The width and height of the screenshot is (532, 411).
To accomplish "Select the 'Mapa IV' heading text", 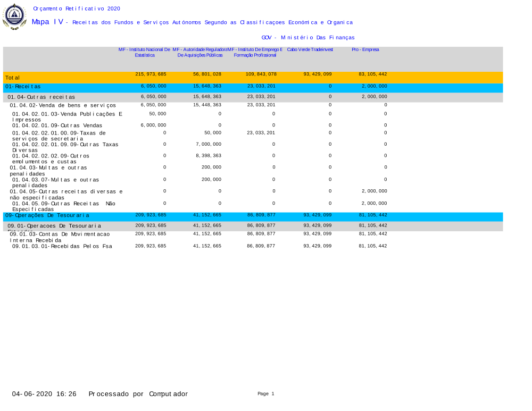I will (x=47, y=22).
